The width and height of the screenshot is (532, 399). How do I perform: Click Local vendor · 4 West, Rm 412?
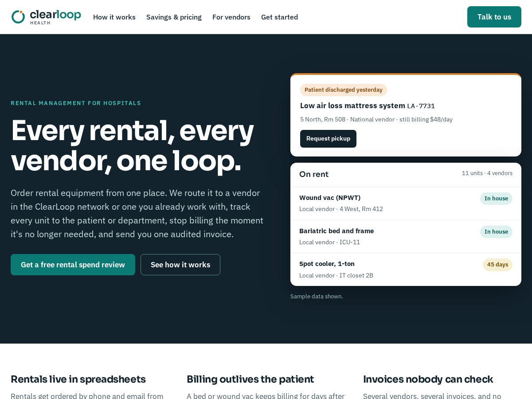pyautogui.click(x=341, y=209)
